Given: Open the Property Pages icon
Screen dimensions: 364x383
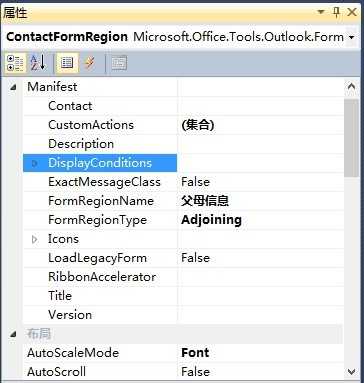Looking at the screenshot, I should (x=119, y=63).
